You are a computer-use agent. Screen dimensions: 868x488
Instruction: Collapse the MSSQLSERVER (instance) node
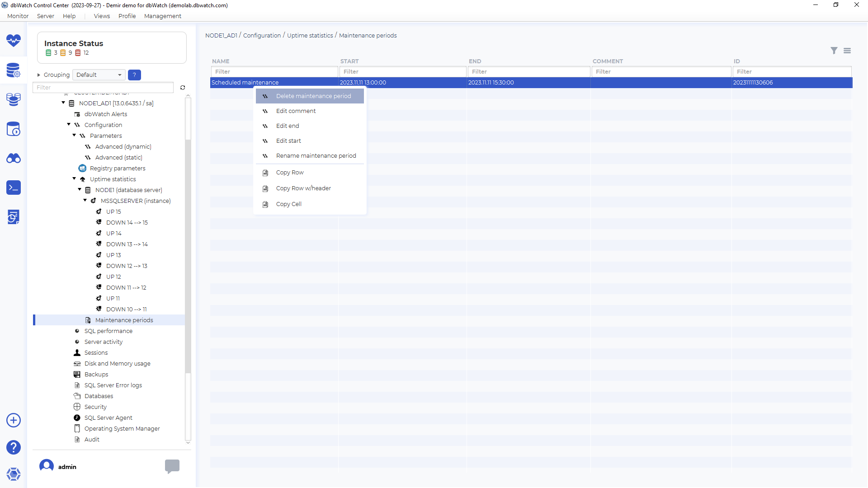[x=85, y=201]
